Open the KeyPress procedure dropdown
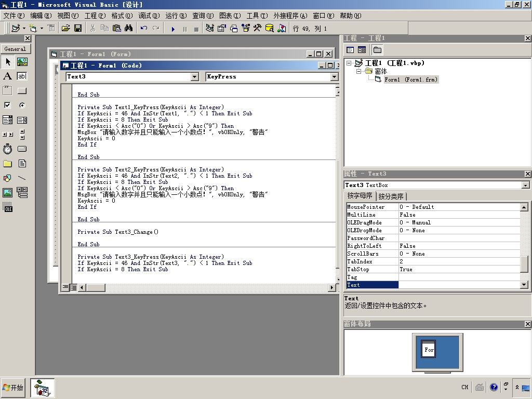Viewport: 532px width, 399px height. 334,77
